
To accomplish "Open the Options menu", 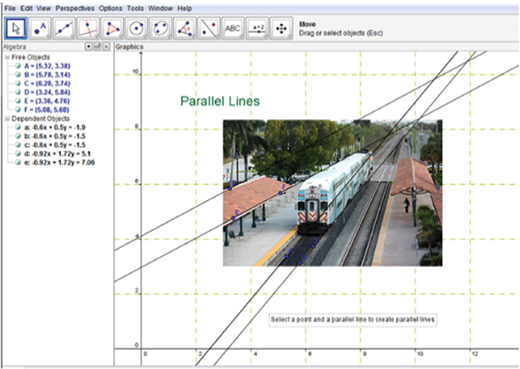I will (x=110, y=8).
